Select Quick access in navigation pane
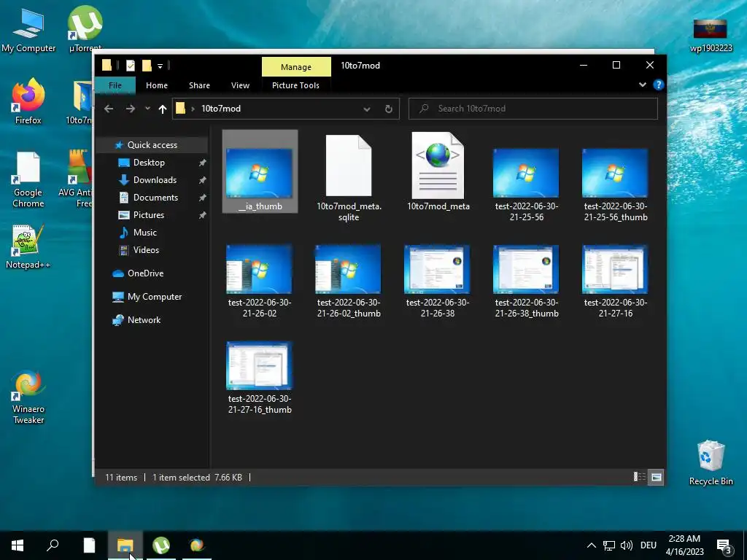The width and height of the screenshot is (747, 560). pos(152,145)
